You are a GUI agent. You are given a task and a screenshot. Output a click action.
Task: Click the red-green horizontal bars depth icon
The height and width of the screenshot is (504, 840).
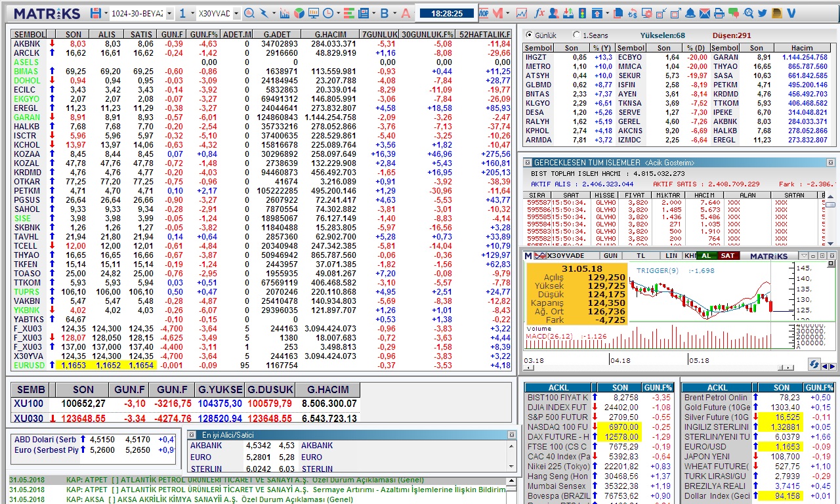pos(348,13)
